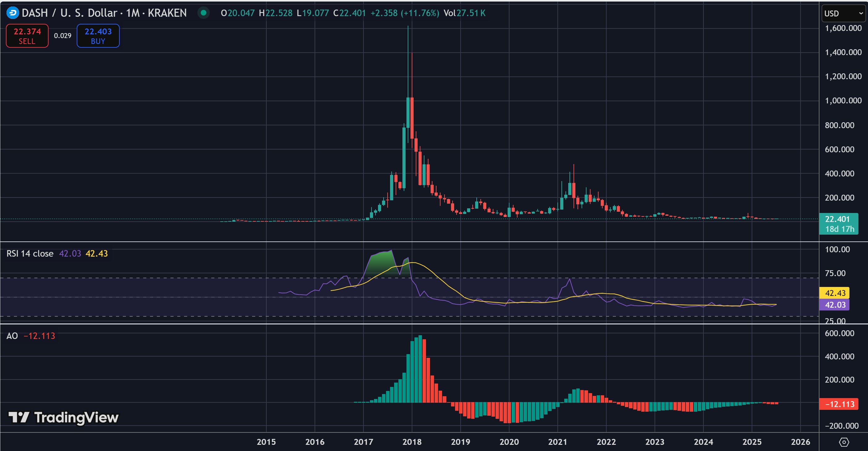
Task: Click the 2017 label on time axis
Action: pos(363,442)
